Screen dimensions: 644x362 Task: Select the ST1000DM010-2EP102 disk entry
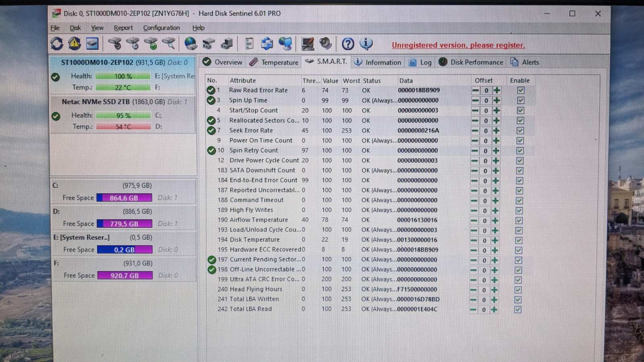click(x=123, y=74)
